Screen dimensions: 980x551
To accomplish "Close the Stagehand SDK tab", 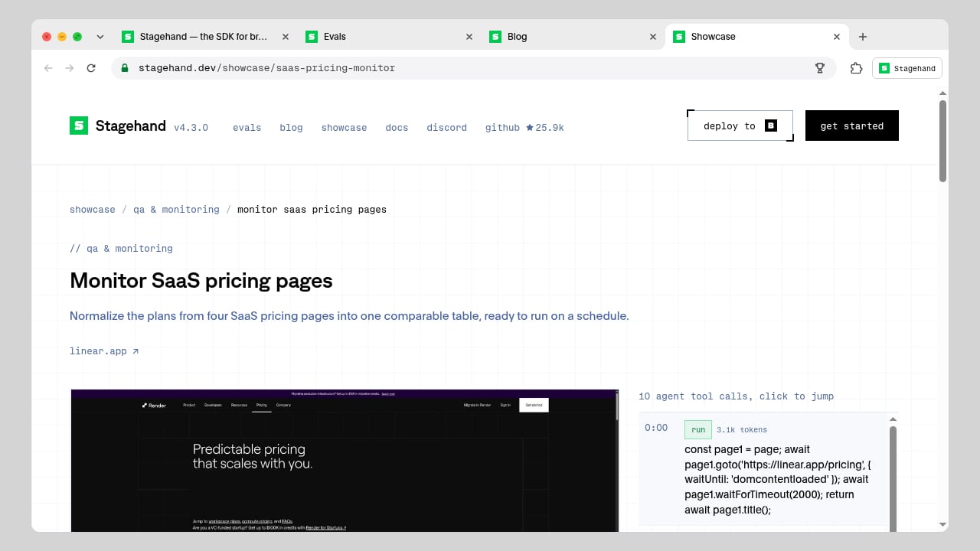I will (286, 37).
